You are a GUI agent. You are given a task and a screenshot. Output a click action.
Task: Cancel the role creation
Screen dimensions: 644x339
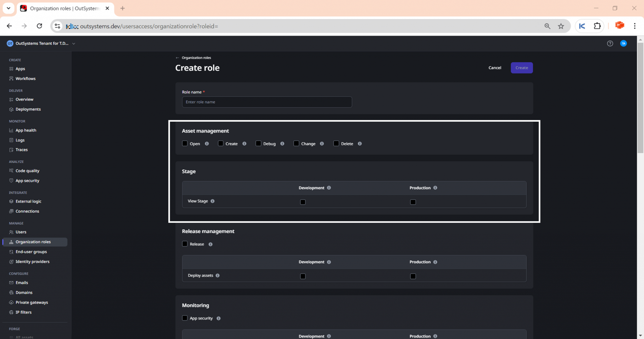495,68
